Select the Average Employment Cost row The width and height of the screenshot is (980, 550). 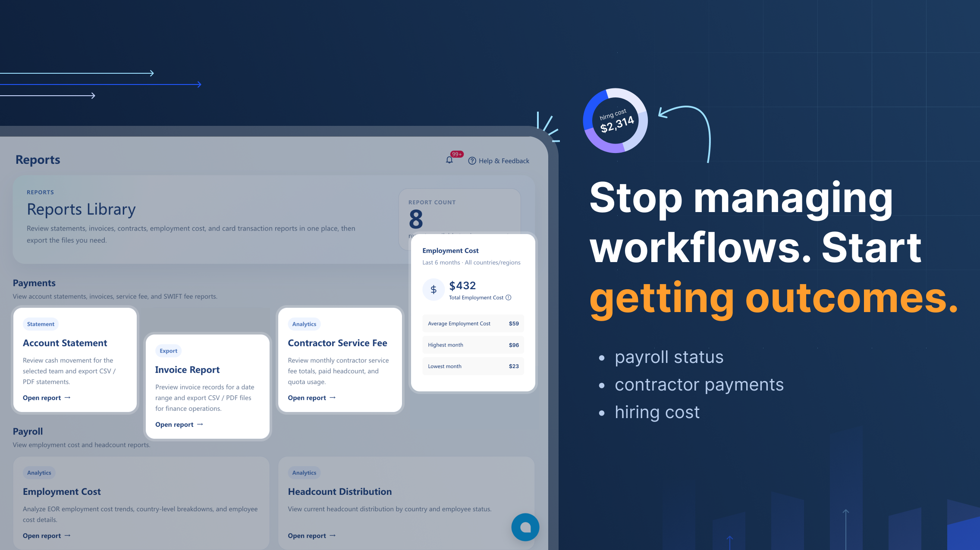point(473,324)
